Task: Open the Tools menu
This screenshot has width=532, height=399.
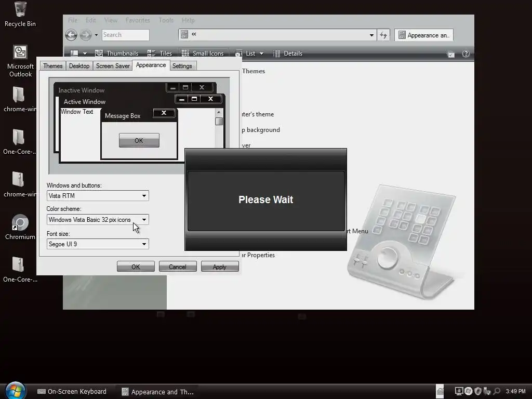Action: 166,20
